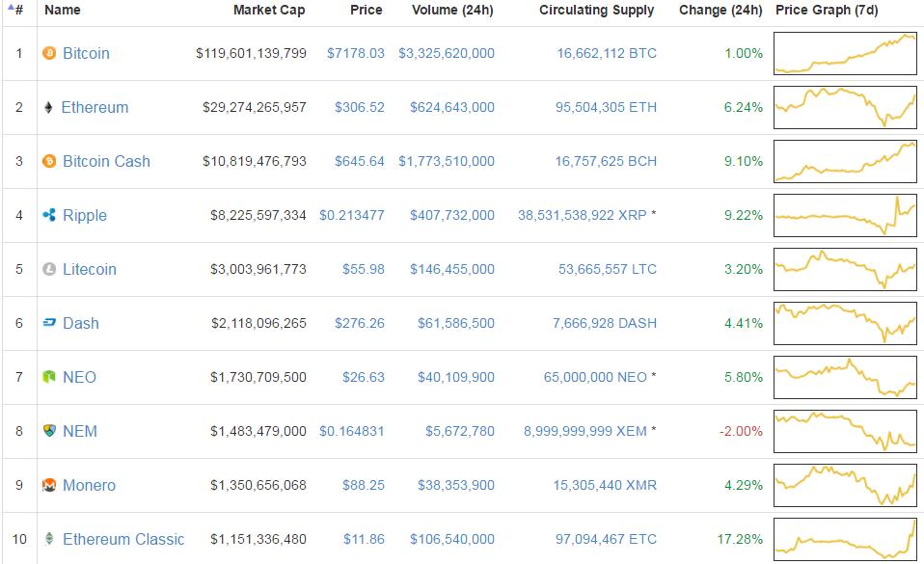
Task: Sort by Change (24h) column header
Action: point(720,11)
